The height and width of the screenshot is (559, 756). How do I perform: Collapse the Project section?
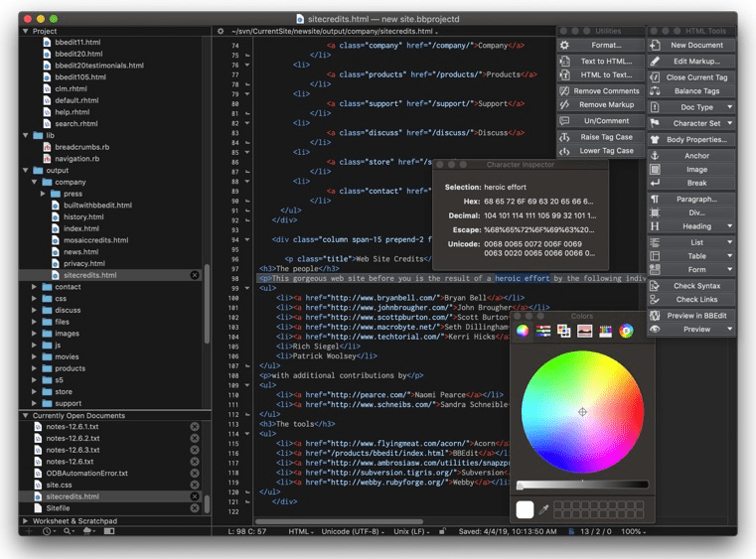pos(25,31)
